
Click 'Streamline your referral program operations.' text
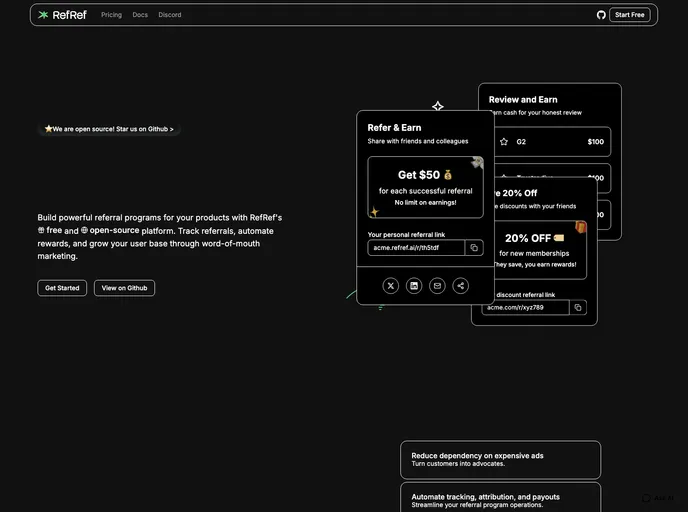[x=477, y=505]
